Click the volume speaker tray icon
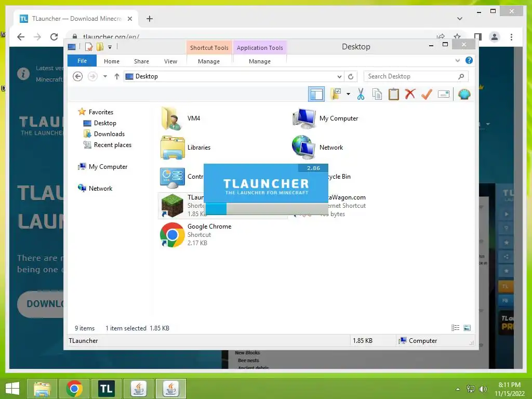 (x=483, y=389)
